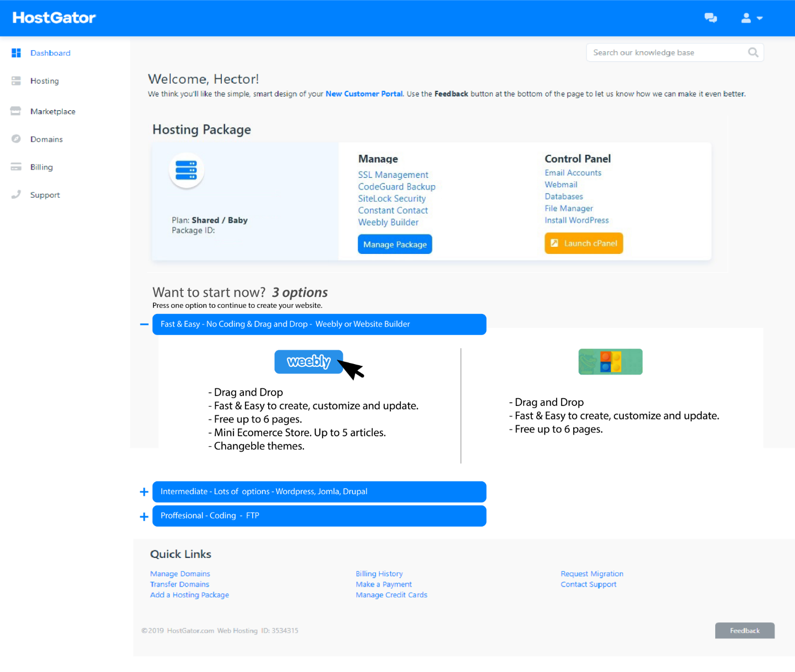Open Add a Hosting Package link
795x672 pixels.
[x=189, y=595]
